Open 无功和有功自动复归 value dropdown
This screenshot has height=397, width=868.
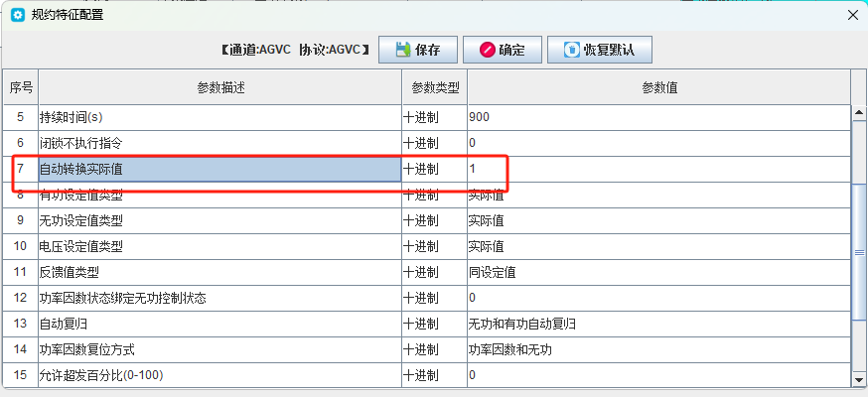coord(658,324)
